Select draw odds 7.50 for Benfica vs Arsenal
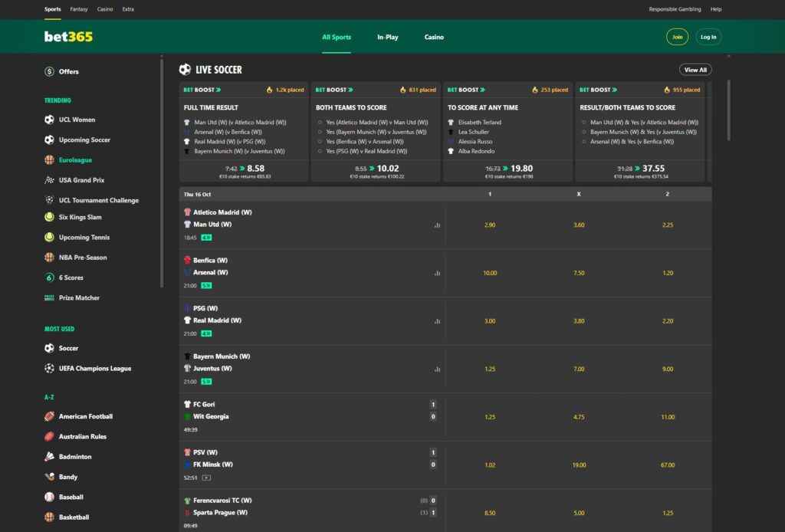Image resolution: width=785 pixels, height=532 pixels. (x=579, y=273)
